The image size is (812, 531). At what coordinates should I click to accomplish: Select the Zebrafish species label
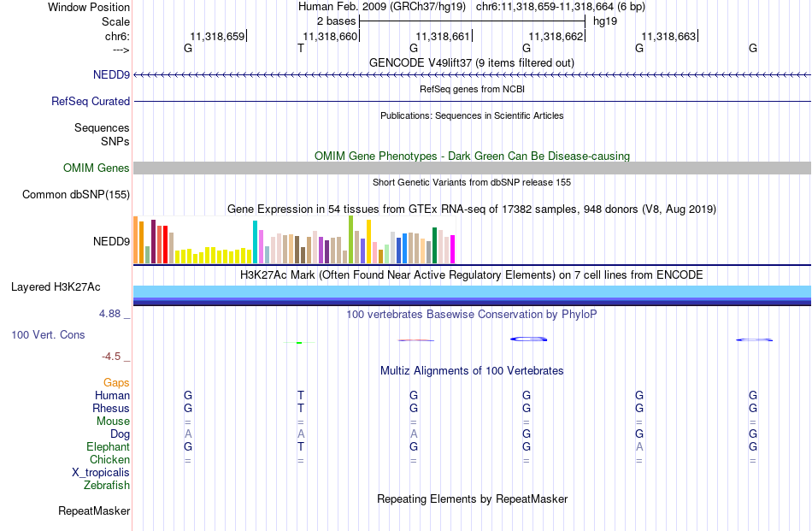pyautogui.click(x=107, y=485)
